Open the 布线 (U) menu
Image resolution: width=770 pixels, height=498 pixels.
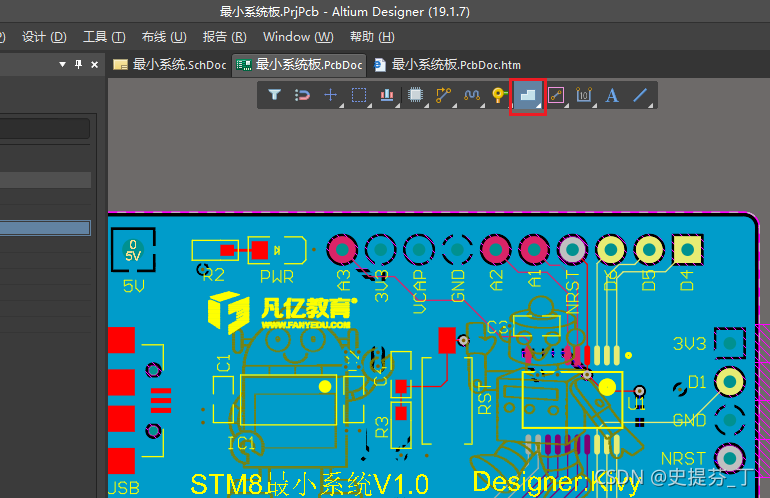[164, 37]
